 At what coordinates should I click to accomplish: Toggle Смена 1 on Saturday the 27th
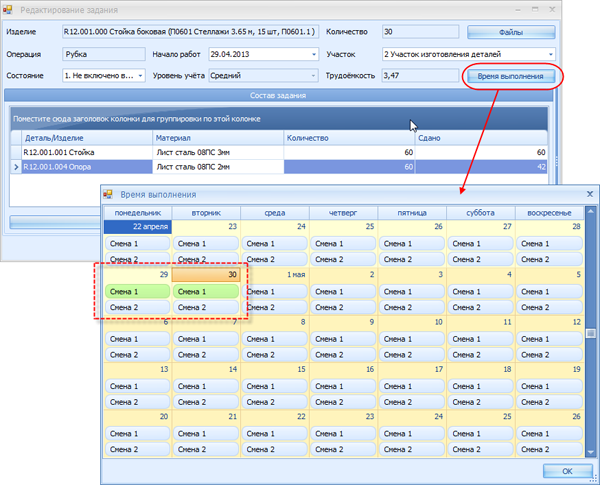click(480, 243)
